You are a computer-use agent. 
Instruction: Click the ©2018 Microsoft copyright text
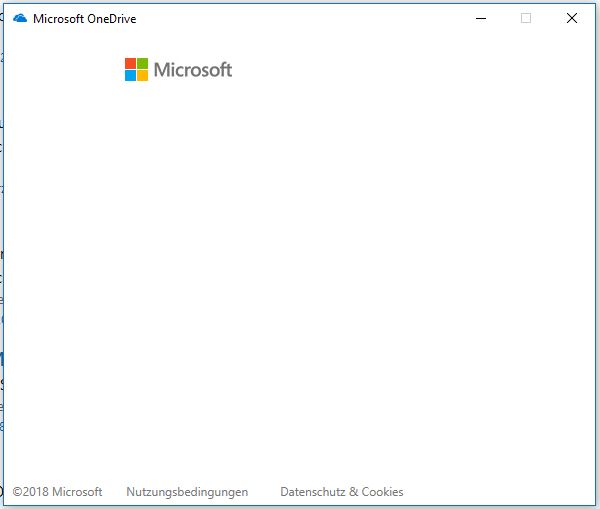pos(57,492)
